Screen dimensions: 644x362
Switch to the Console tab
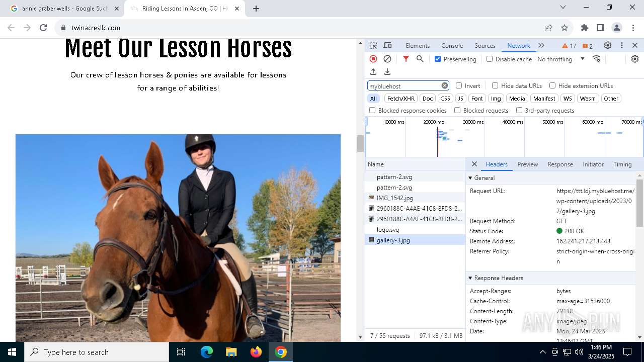point(452,46)
